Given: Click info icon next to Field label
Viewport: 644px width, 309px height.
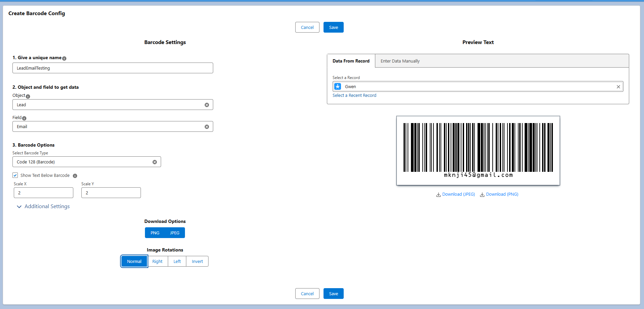Looking at the screenshot, I should [x=24, y=118].
